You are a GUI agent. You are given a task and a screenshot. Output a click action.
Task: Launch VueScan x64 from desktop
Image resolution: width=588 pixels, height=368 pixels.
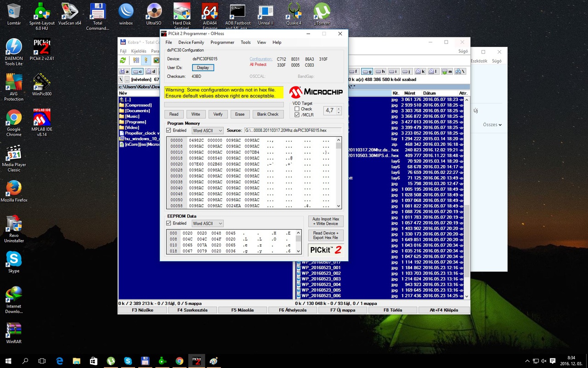click(x=70, y=14)
